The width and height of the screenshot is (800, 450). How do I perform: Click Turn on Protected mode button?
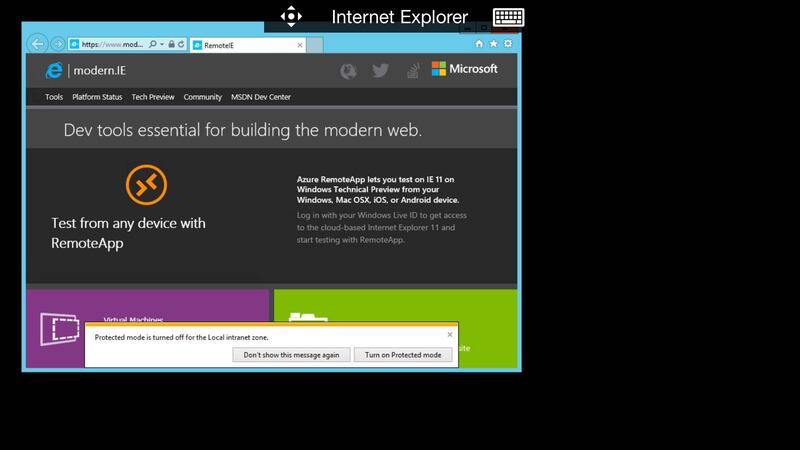tap(403, 355)
